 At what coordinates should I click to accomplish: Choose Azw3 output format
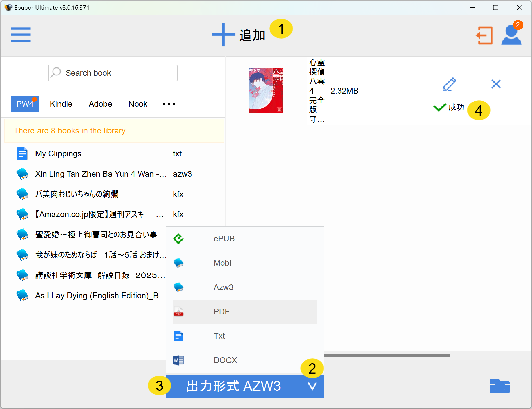click(245, 287)
